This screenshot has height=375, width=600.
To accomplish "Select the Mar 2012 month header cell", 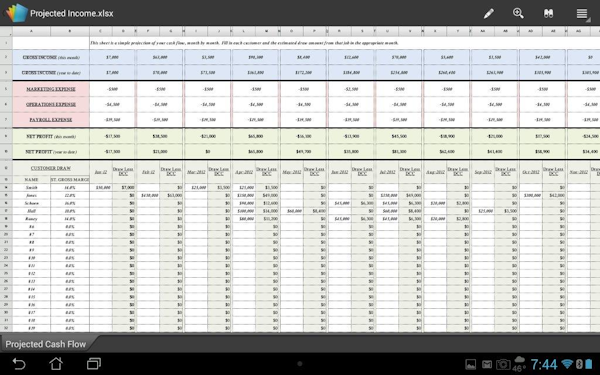I will [x=196, y=172].
